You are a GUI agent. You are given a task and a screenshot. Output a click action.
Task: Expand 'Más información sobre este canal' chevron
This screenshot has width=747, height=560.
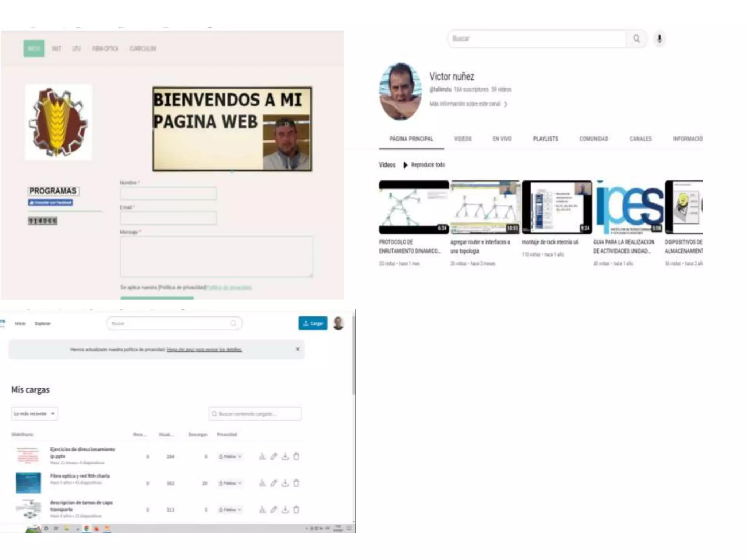506,104
